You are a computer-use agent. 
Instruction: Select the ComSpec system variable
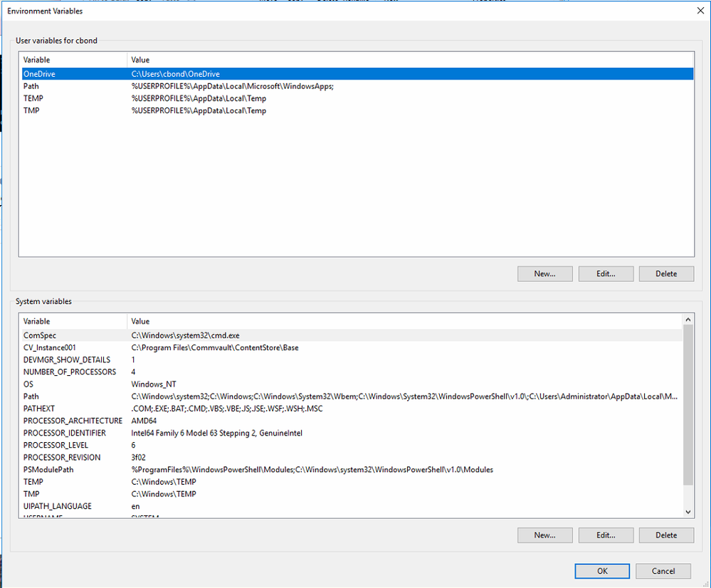[x=352, y=335]
